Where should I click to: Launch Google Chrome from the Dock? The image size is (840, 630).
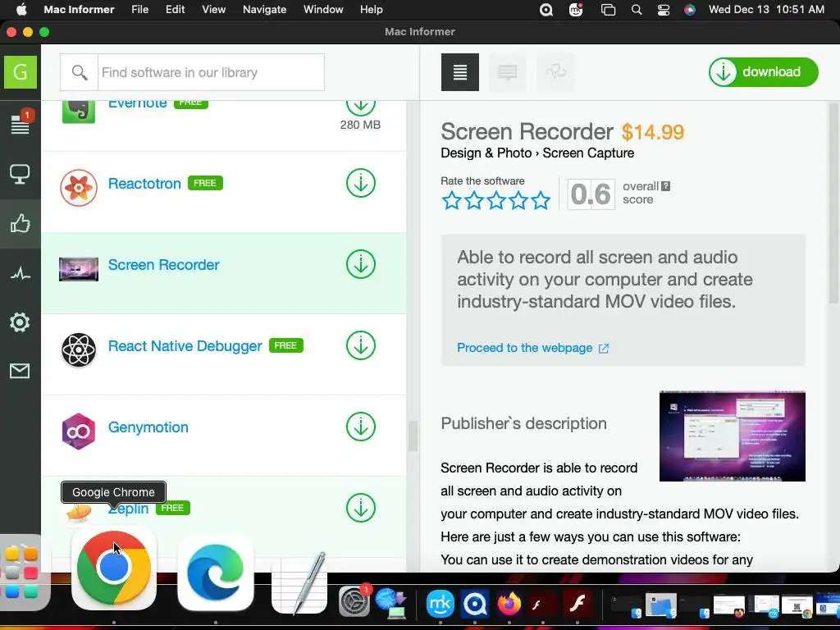click(x=113, y=568)
